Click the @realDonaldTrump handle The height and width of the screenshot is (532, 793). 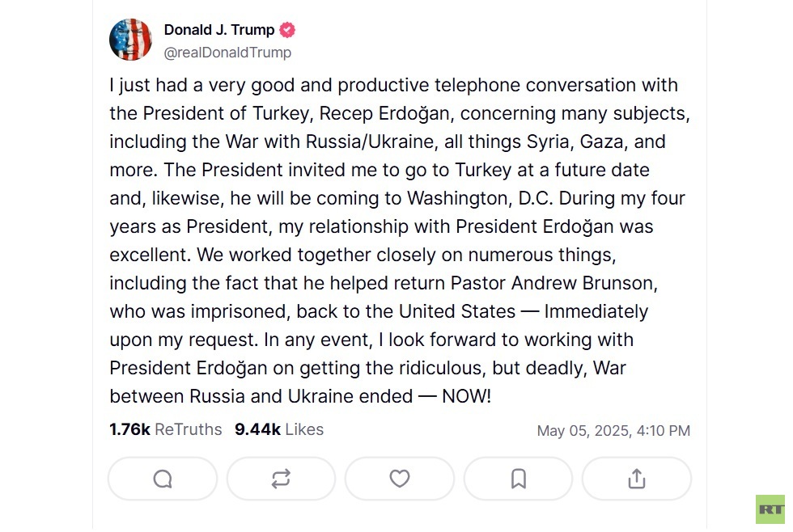(227, 53)
